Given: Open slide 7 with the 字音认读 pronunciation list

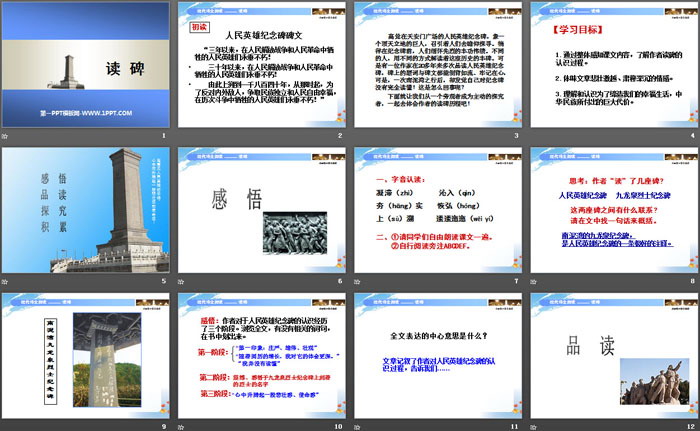Looking at the screenshot, I should point(435,211).
